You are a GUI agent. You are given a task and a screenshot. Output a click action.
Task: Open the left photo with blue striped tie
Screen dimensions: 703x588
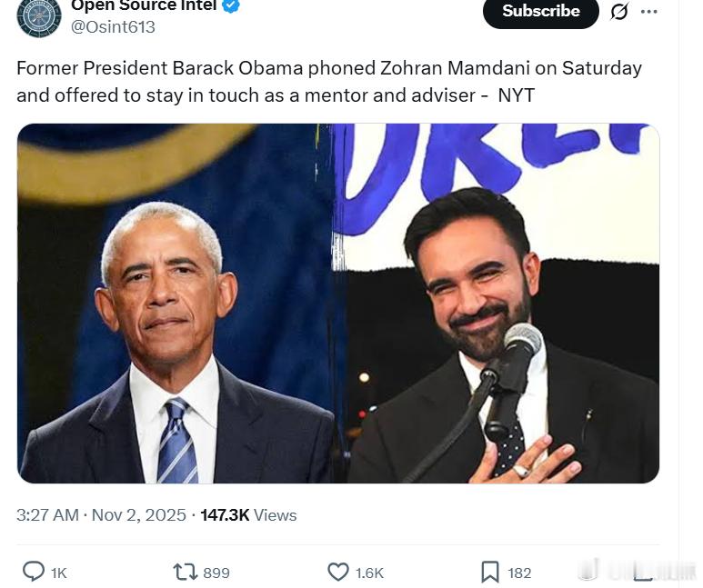176,304
